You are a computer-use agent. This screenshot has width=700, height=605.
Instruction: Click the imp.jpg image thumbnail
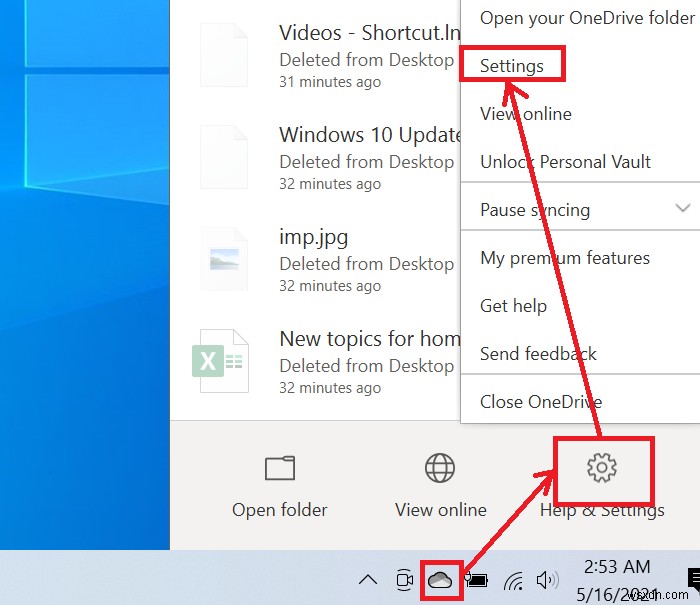(x=224, y=259)
